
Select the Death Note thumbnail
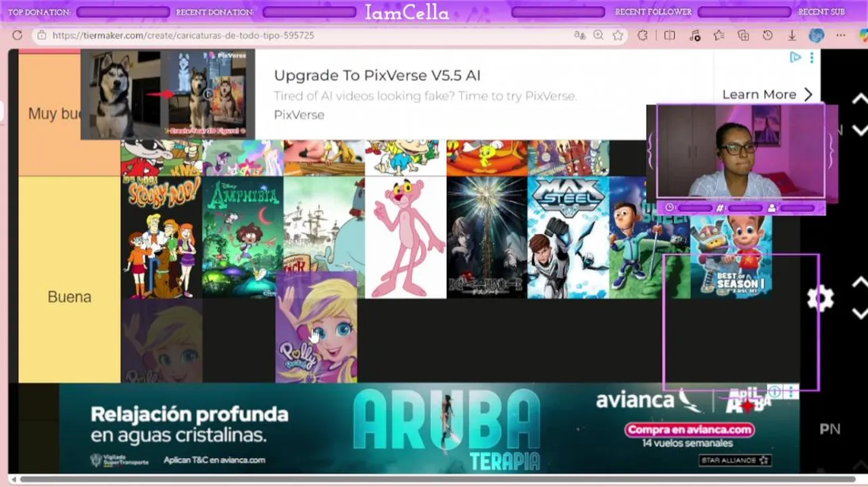coord(487,237)
